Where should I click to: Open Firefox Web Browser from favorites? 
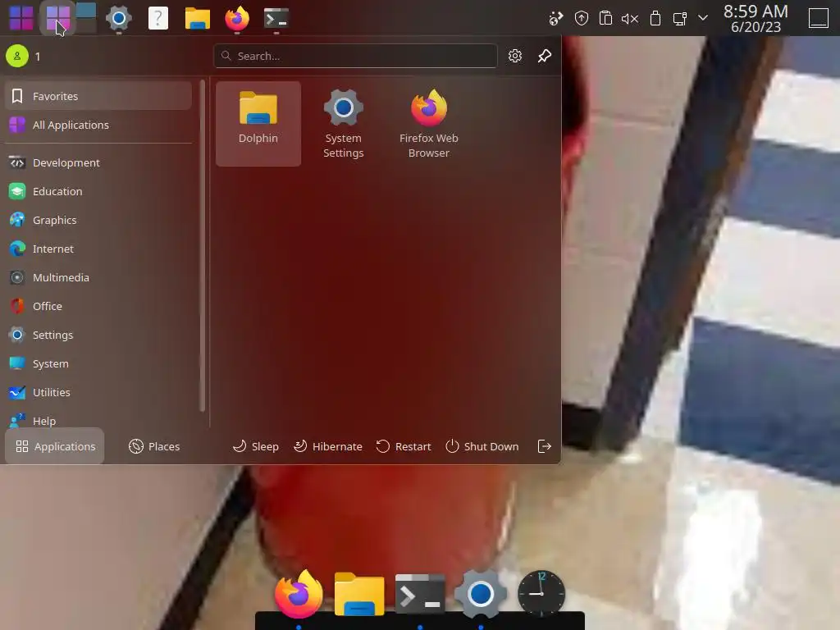tap(428, 124)
